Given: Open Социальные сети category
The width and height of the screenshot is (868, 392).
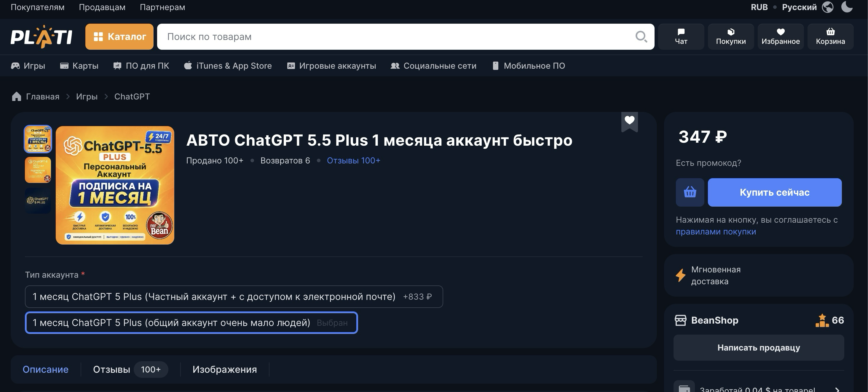Looking at the screenshot, I should pyautogui.click(x=433, y=66).
